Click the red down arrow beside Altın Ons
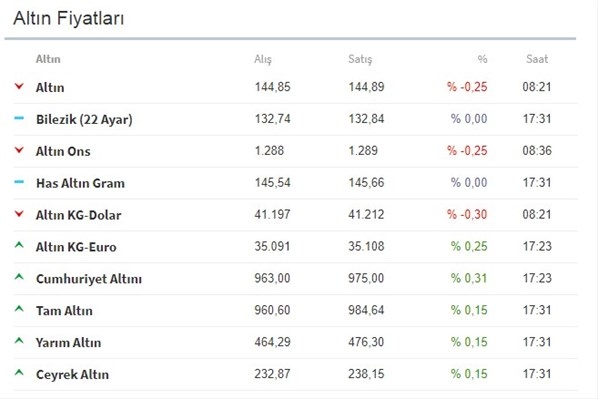Image resolution: width=598 pixels, height=399 pixels. point(19,150)
